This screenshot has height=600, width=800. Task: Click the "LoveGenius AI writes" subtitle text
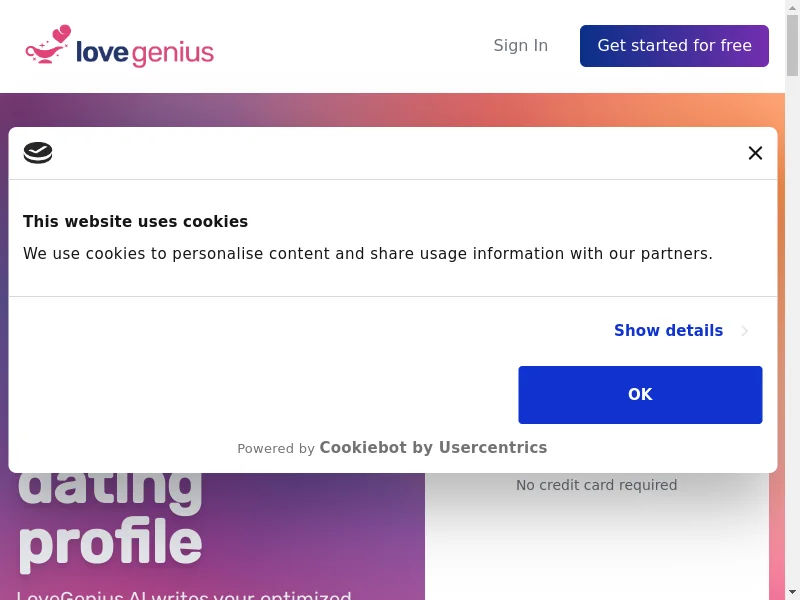184,595
